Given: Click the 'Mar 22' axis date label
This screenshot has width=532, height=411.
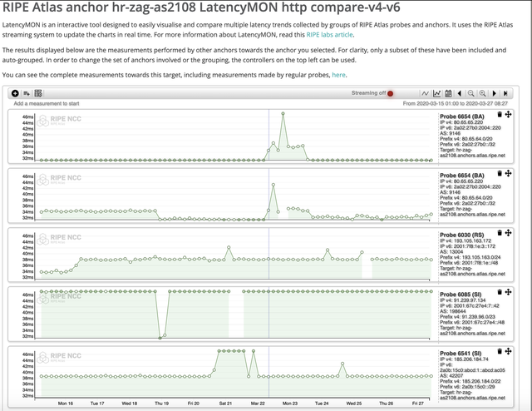Looking at the screenshot, I should point(258,404).
